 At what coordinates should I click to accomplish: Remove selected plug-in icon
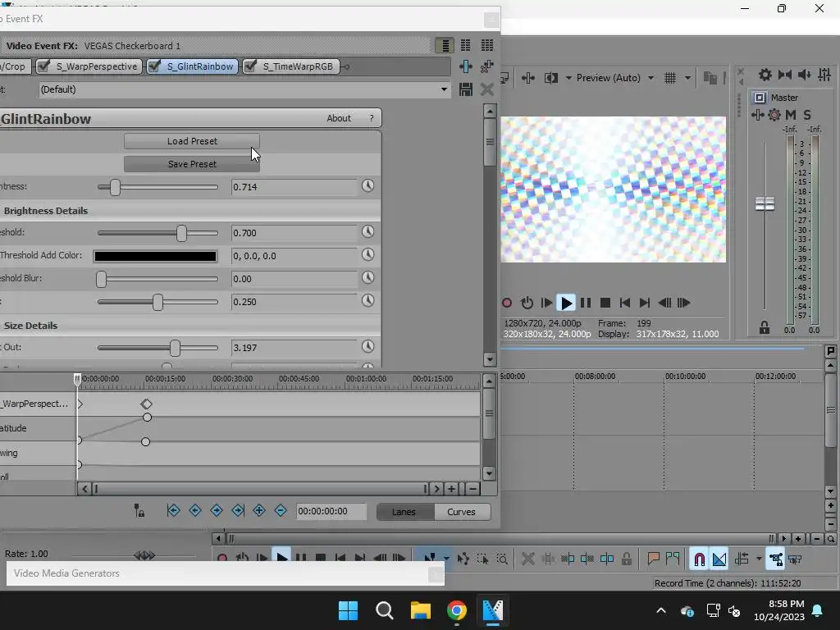point(486,66)
